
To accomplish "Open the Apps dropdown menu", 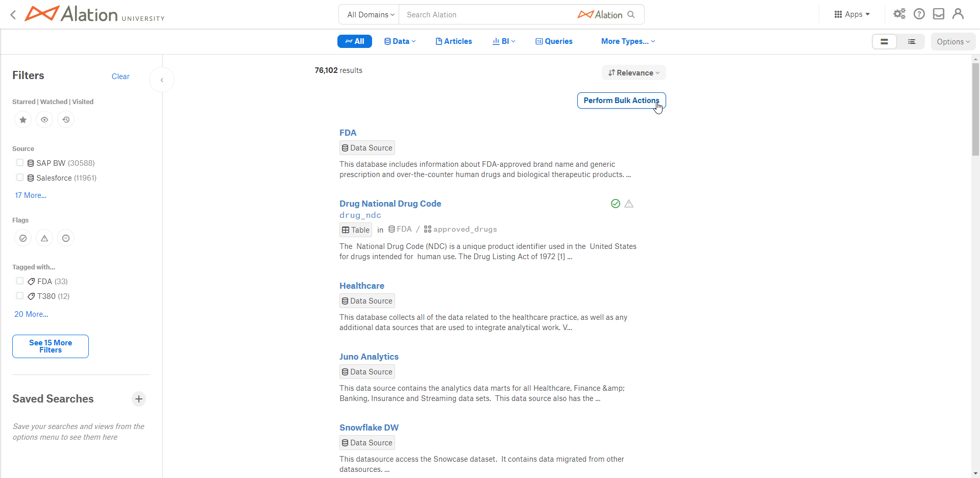I will pos(852,14).
